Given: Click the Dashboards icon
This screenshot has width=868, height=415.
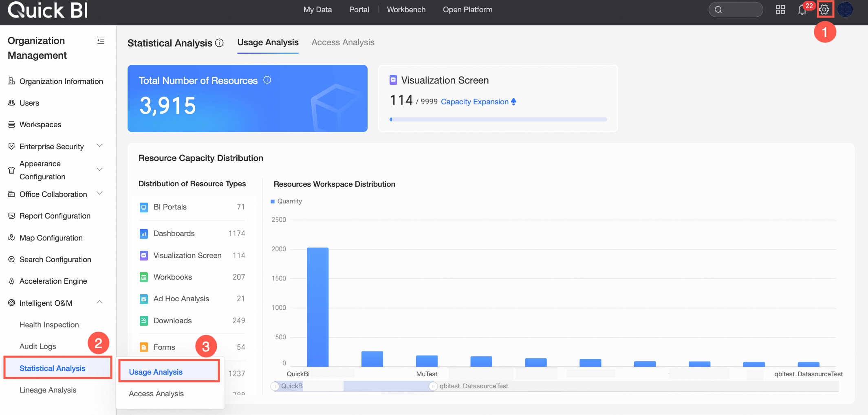Looking at the screenshot, I should 144,234.
